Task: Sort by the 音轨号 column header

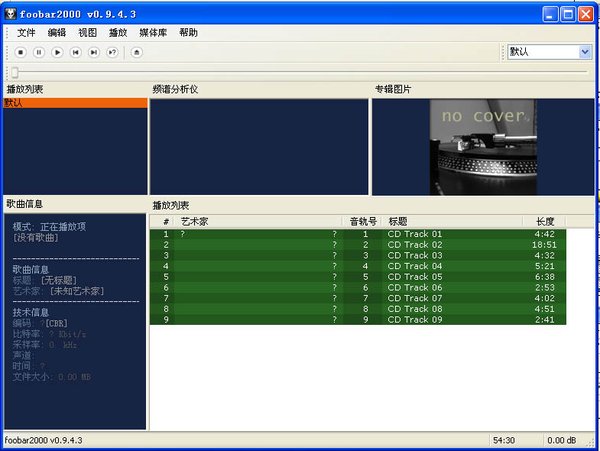Action: 363,221
